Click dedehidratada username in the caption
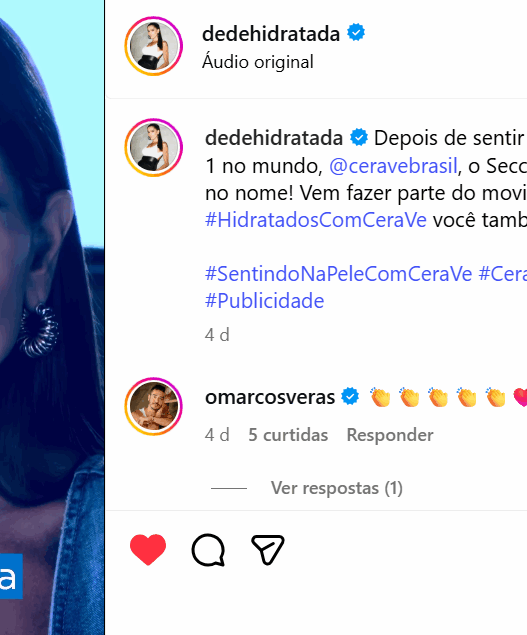527x635 pixels. [x=274, y=138]
